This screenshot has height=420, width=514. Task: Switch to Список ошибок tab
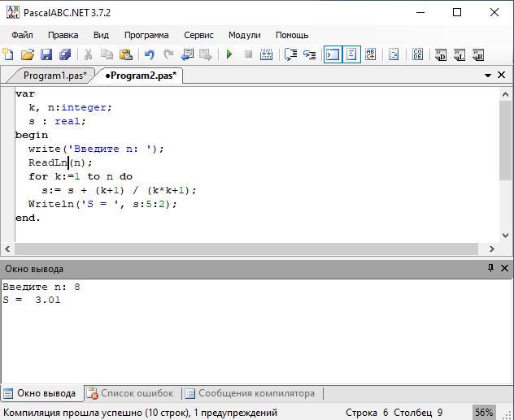click(130, 393)
